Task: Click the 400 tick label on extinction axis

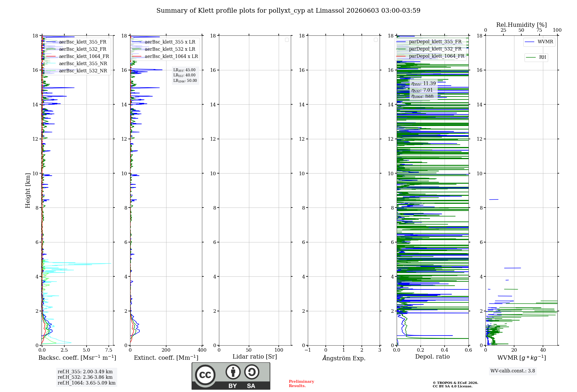Action: (202, 350)
